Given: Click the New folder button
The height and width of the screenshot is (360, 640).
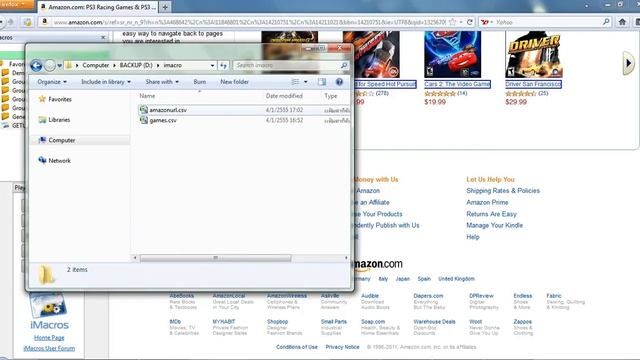Looking at the screenshot, I should [234, 82].
